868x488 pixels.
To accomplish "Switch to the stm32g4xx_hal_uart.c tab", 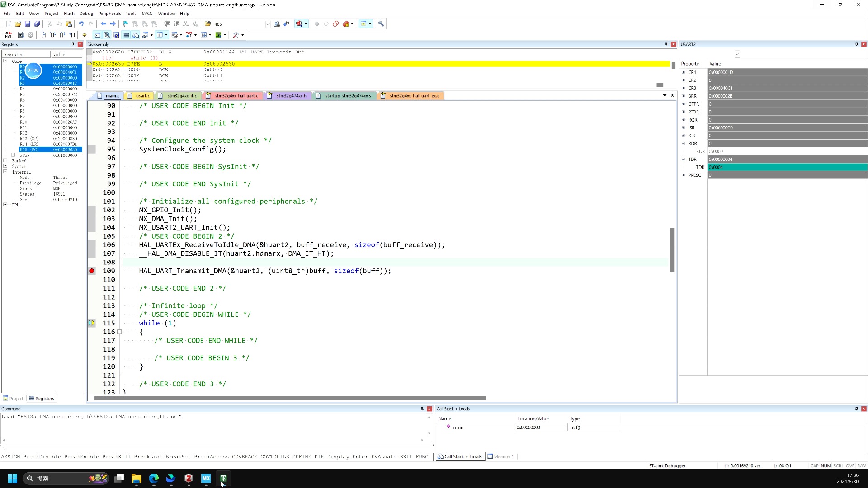I will pyautogui.click(x=236, y=96).
